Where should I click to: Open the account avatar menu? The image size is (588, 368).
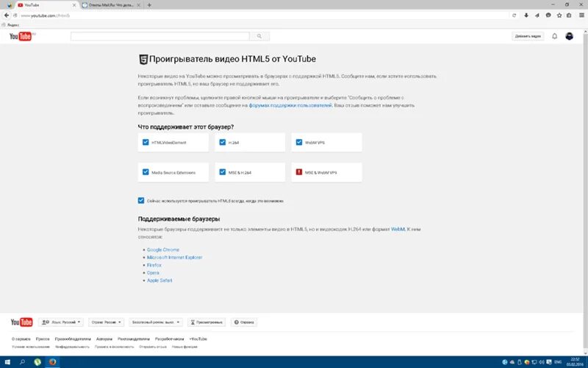tap(569, 36)
